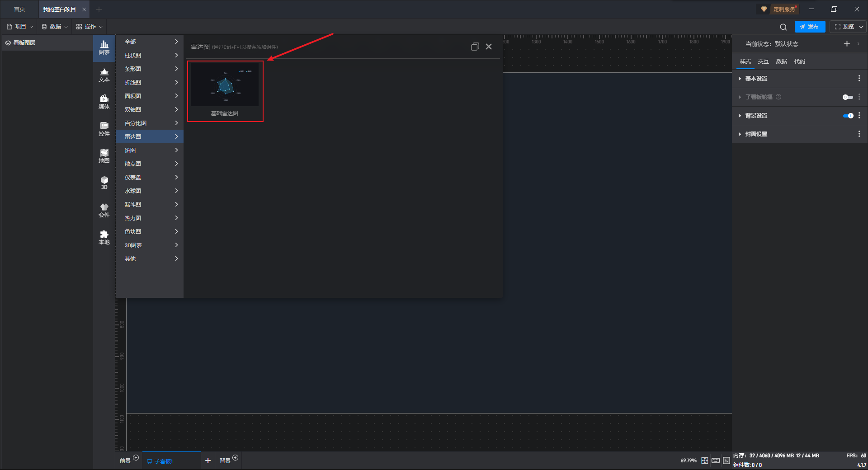868x470 pixels.
Task: Open the 媒体 media components icon
Action: pos(104,102)
